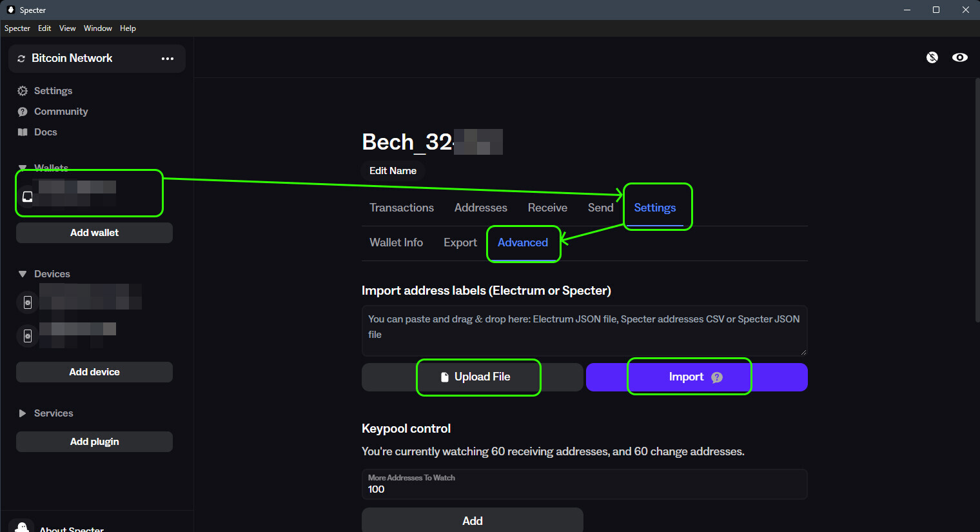Click the first device icon under Devices
Screen dimensions: 980x532
[x=28, y=302]
